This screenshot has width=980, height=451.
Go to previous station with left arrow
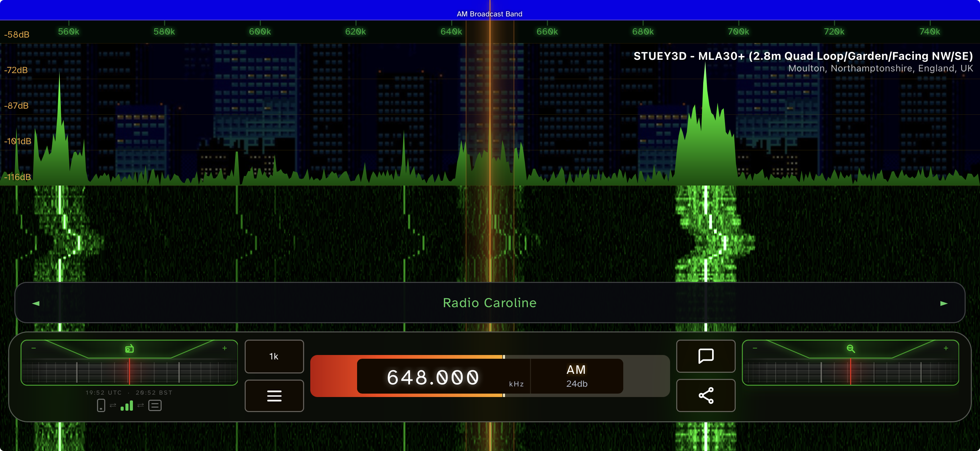36,303
